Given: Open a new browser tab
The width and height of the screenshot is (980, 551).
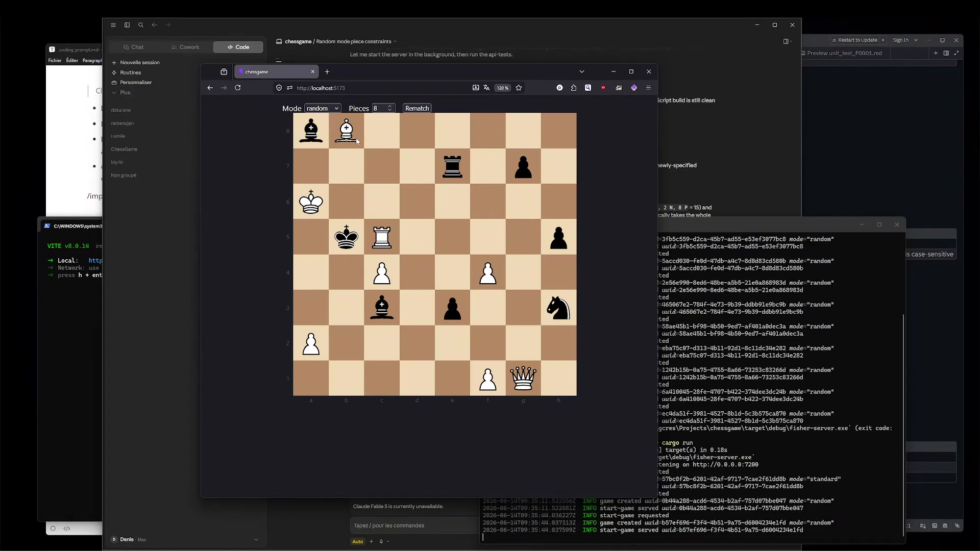Looking at the screenshot, I should (327, 72).
